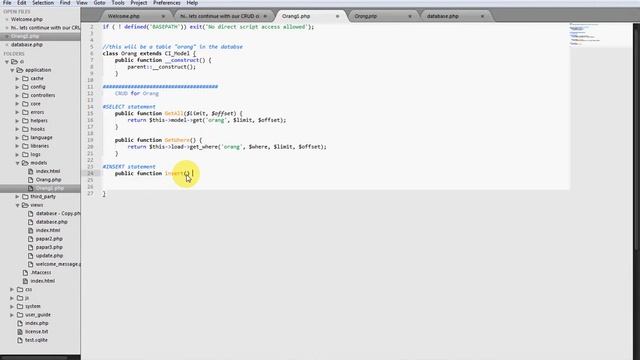
Task: Open the .htaccess file
Action: point(41,273)
